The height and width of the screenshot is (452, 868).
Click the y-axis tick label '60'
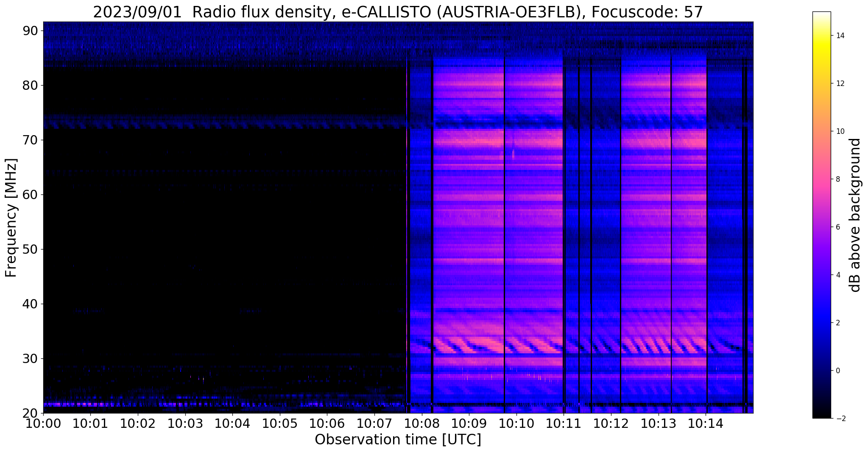click(x=30, y=194)
